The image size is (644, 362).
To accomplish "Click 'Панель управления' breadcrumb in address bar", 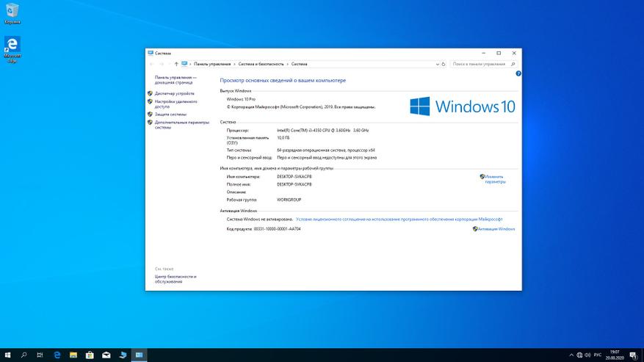I will (212, 64).
